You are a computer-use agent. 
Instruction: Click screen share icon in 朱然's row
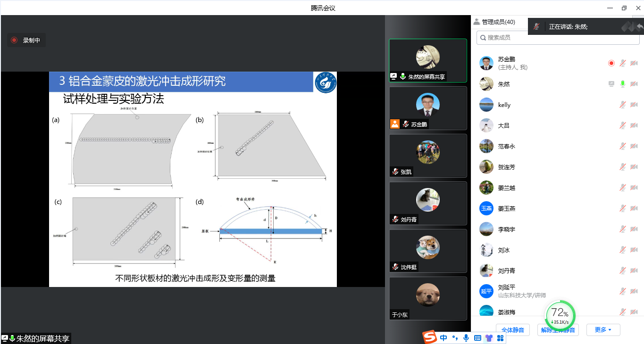coord(611,84)
